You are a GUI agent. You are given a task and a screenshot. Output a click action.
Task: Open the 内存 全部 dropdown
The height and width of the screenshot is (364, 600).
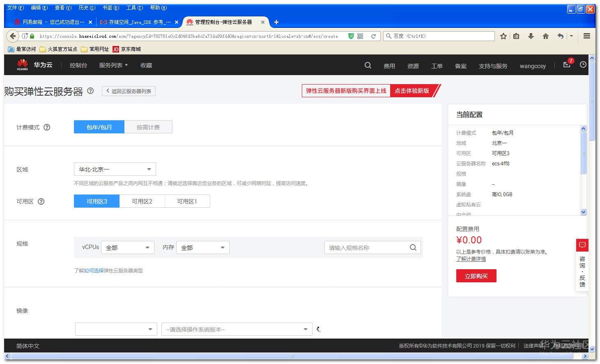click(x=203, y=247)
